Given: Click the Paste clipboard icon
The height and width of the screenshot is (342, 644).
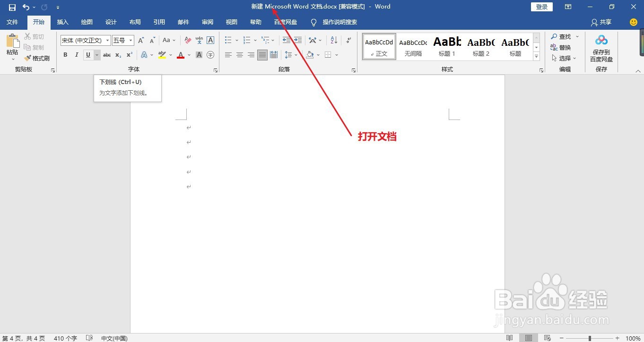Looking at the screenshot, I should pos(12,41).
